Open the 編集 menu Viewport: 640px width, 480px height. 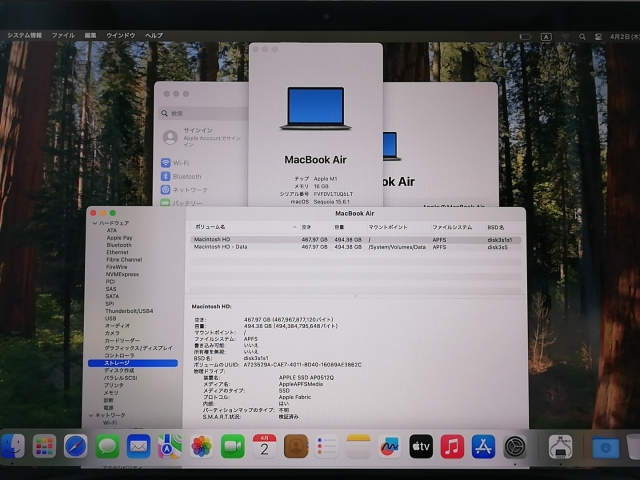click(x=91, y=36)
